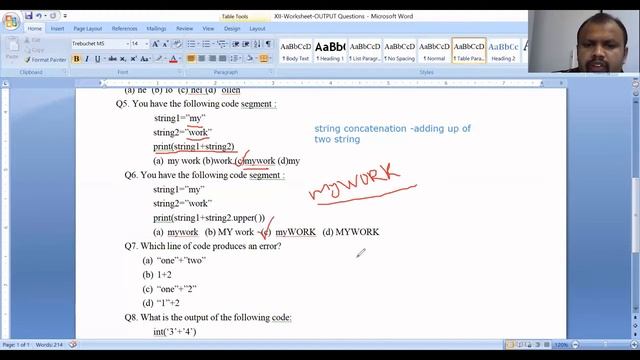Apply the Heading 2 style

[x=503, y=51]
